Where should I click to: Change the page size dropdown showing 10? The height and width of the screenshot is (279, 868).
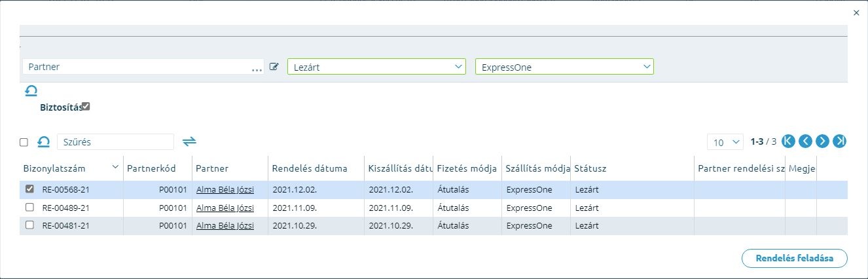click(725, 142)
